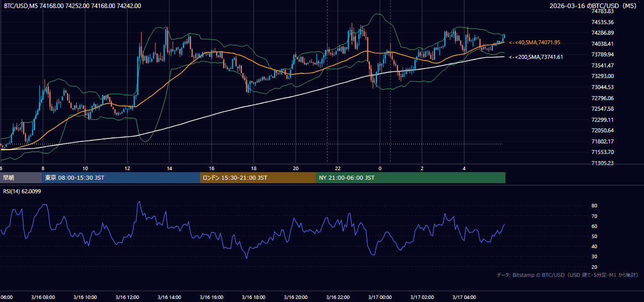Click hour label 18 below the price chart
Image resolution: width=644 pixels, height=302 pixels.
tap(253, 168)
